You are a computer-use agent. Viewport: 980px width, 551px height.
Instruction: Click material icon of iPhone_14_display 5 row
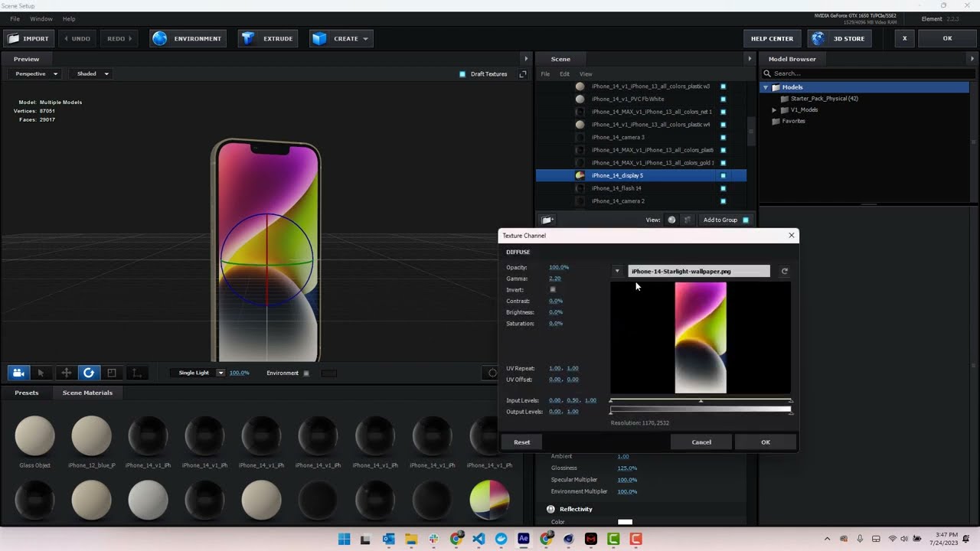580,175
